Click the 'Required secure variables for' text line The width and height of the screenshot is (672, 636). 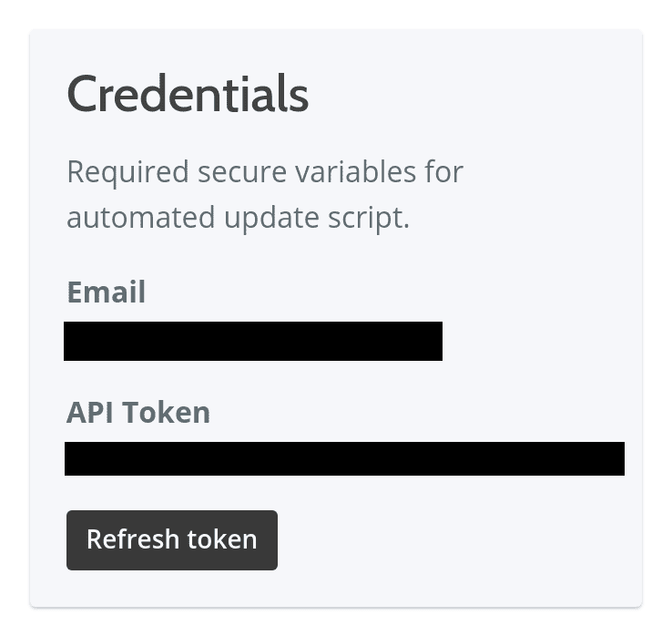[265, 171]
